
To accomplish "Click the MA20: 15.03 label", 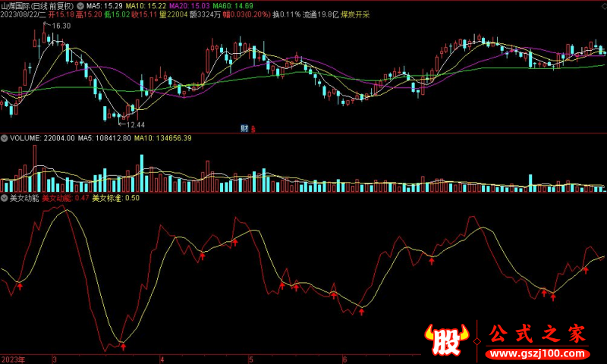I will [x=190, y=6].
